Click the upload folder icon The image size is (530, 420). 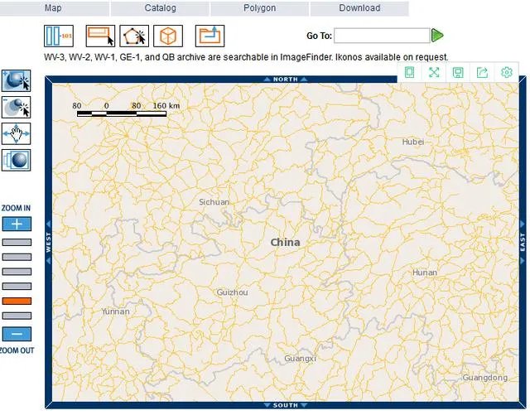[210, 36]
